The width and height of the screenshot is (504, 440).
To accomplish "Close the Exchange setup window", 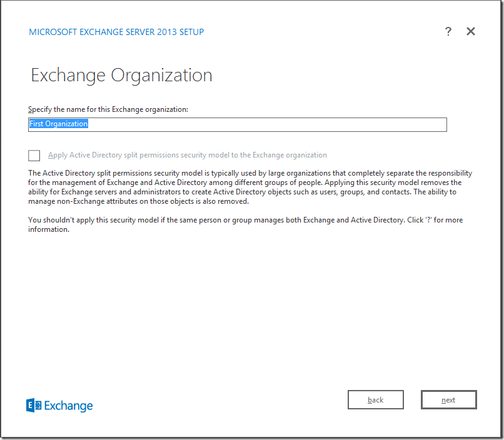I will click(471, 31).
